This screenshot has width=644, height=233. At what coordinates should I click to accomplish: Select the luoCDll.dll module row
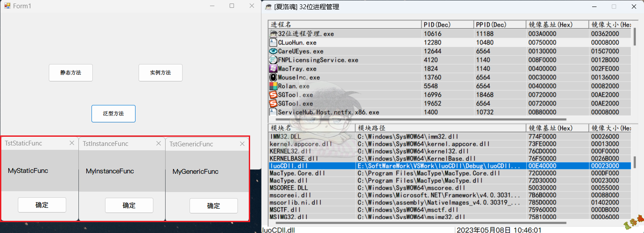coord(450,166)
